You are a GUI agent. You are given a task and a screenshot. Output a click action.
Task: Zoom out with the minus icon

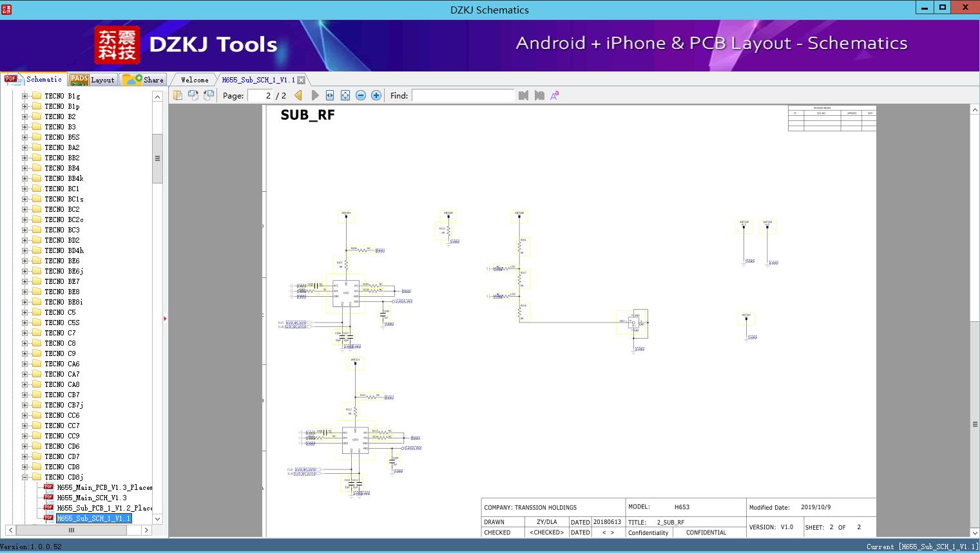pyautogui.click(x=361, y=95)
